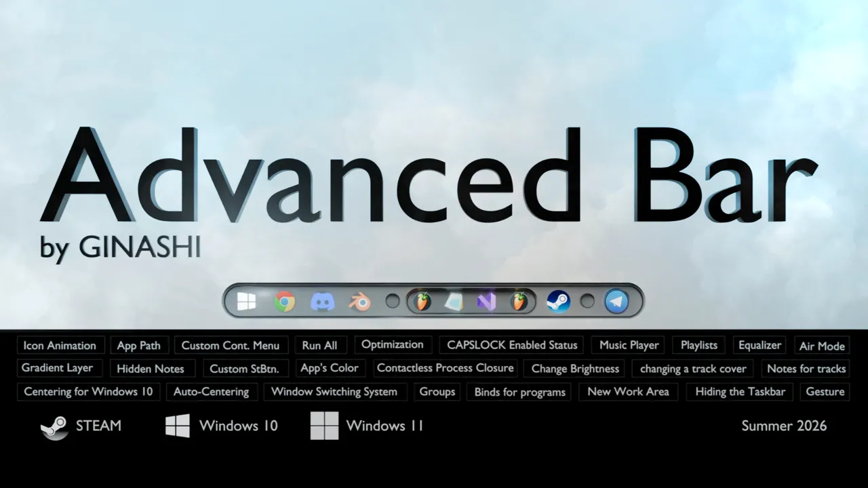This screenshot has width=868, height=488.
Task: Click the Run All tag
Action: pyautogui.click(x=319, y=345)
